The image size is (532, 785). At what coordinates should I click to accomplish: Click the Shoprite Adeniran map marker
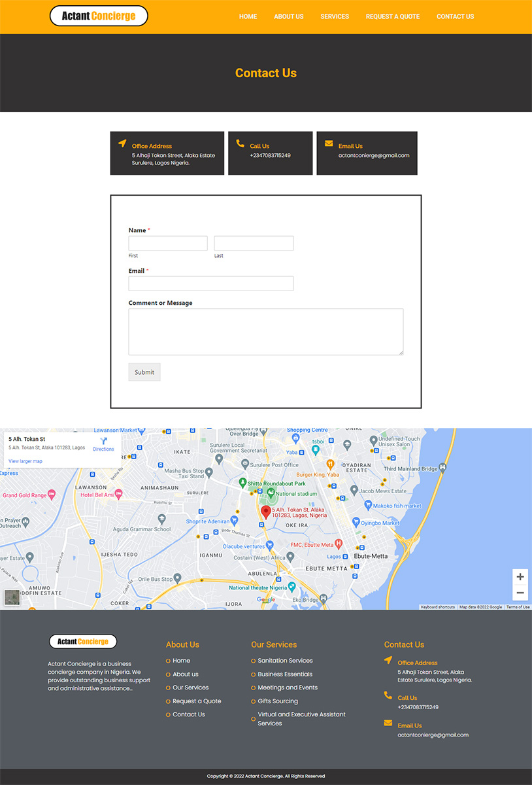coord(234,521)
